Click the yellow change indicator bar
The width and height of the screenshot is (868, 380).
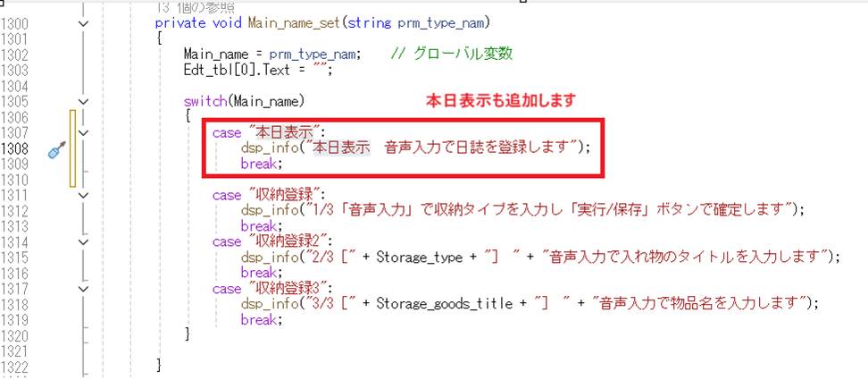72,148
